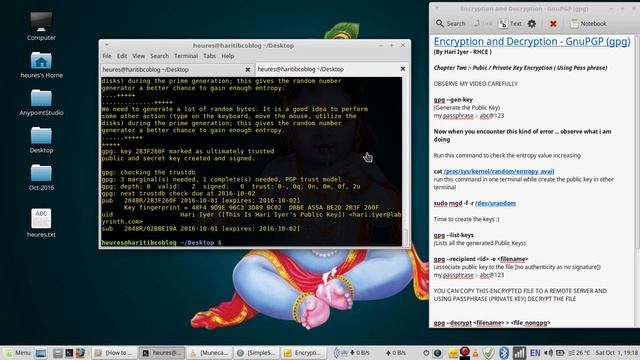Open the clock showing Sat Oct 1
This screenshot has width=640, height=360.
617,353
